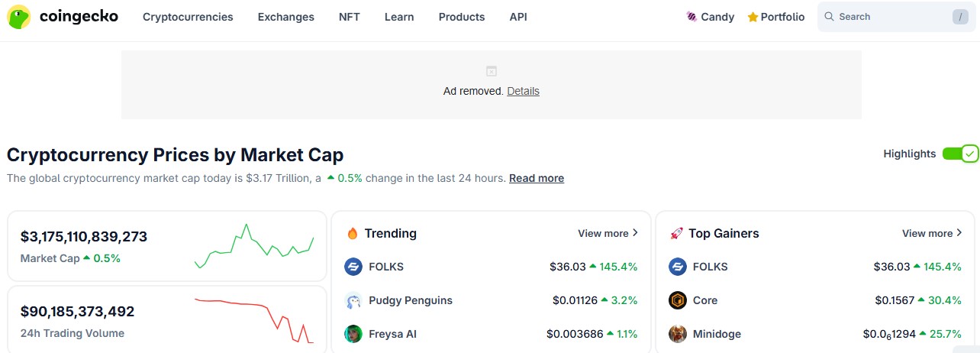Follow the Read more link
Viewport: 980px width, 353px height.
pos(537,178)
